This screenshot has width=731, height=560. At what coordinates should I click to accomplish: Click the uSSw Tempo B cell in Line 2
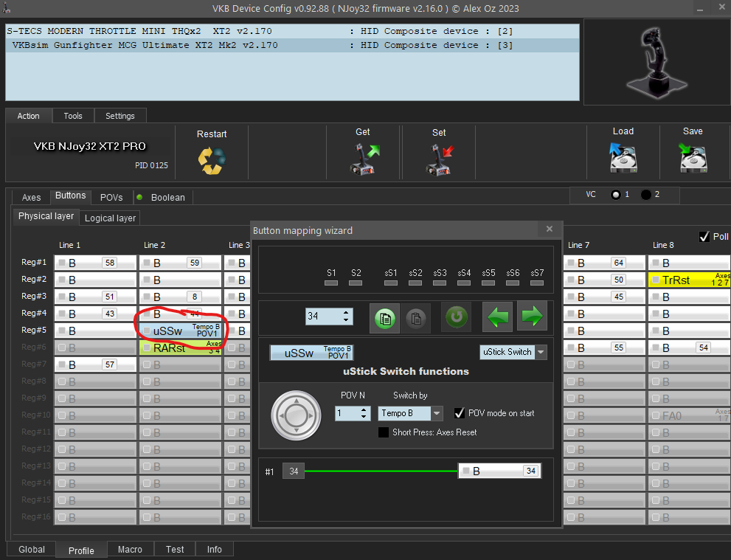click(x=181, y=331)
